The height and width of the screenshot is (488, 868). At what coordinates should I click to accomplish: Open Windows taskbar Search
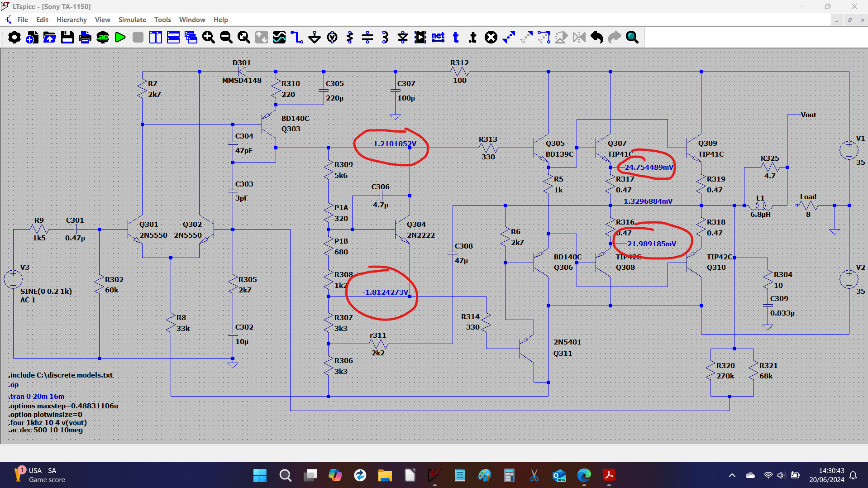[285, 475]
